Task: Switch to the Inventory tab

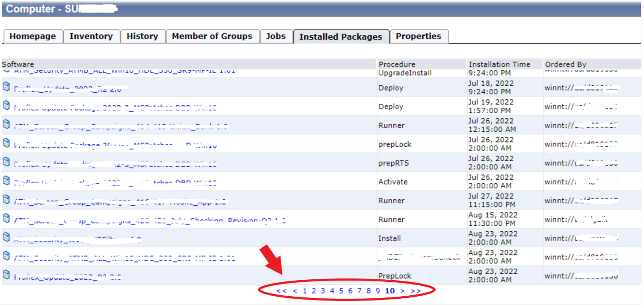Action: (x=91, y=36)
